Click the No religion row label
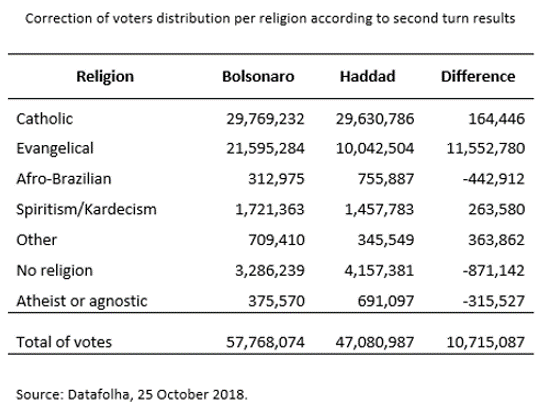The width and height of the screenshot is (543, 413). 55,271
